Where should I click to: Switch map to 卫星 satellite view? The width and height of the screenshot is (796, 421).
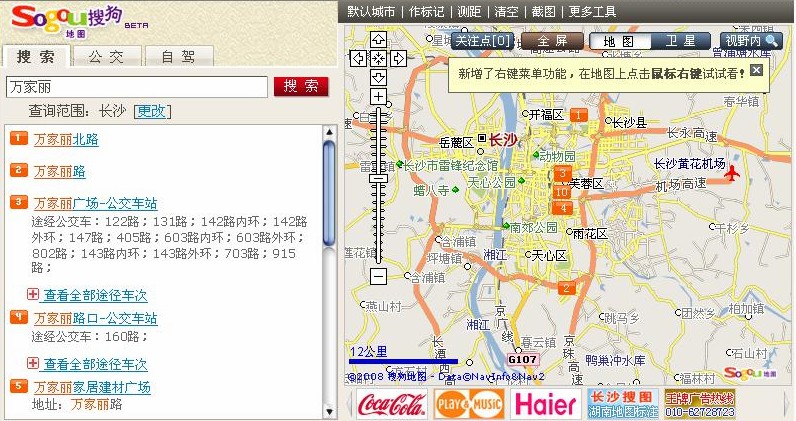click(x=681, y=41)
